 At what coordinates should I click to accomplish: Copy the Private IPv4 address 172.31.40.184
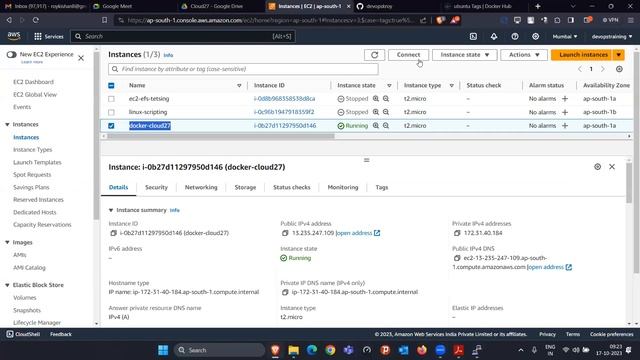pyautogui.click(x=457, y=233)
